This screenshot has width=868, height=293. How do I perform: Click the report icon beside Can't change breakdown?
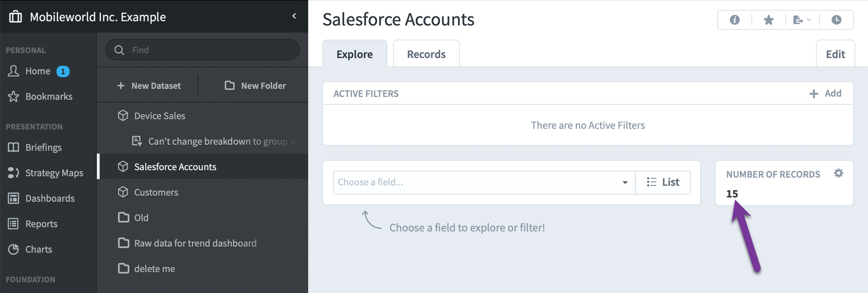pyautogui.click(x=137, y=141)
